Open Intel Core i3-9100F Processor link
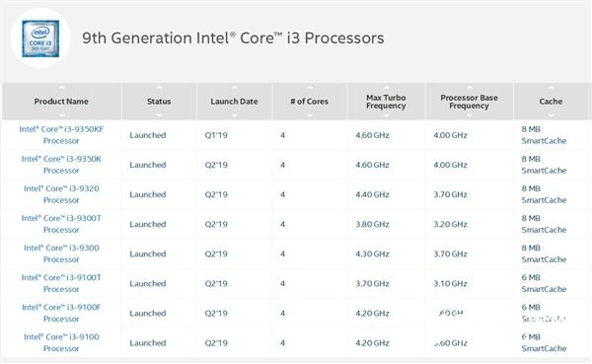 61,313
